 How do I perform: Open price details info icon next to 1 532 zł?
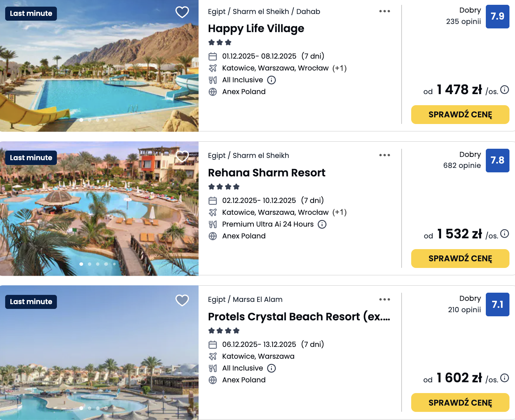click(505, 234)
